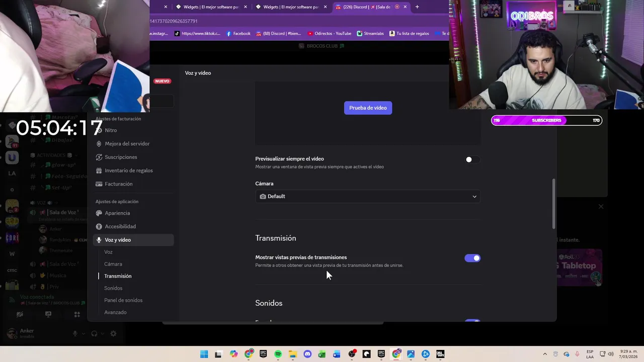The height and width of the screenshot is (362, 644).
Task: Jump to Panel de sonidos subsection
Action: [123, 300]
